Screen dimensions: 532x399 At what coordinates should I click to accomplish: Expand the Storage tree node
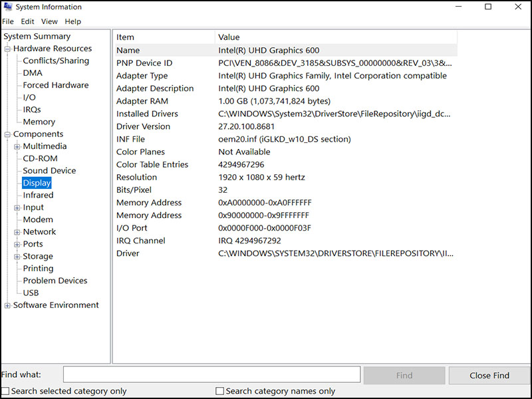(17, 257)
